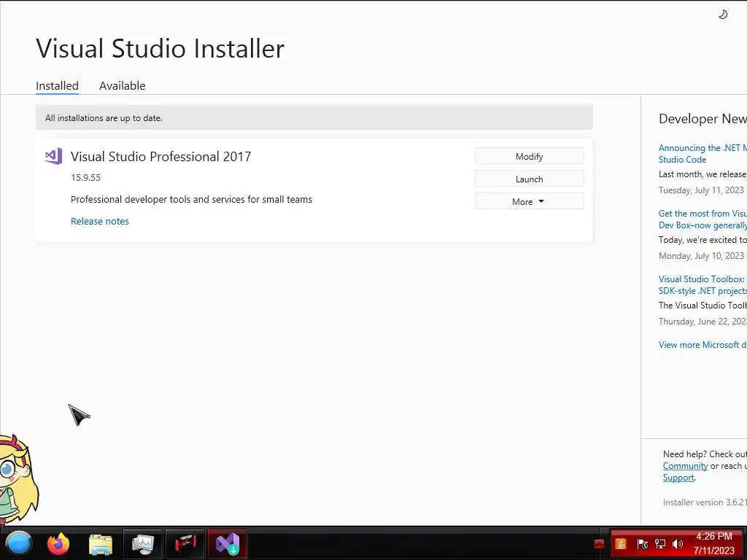747x560 pixels.
Task: Open File Explorer from the taskbar
Action: tap(101, 544)
